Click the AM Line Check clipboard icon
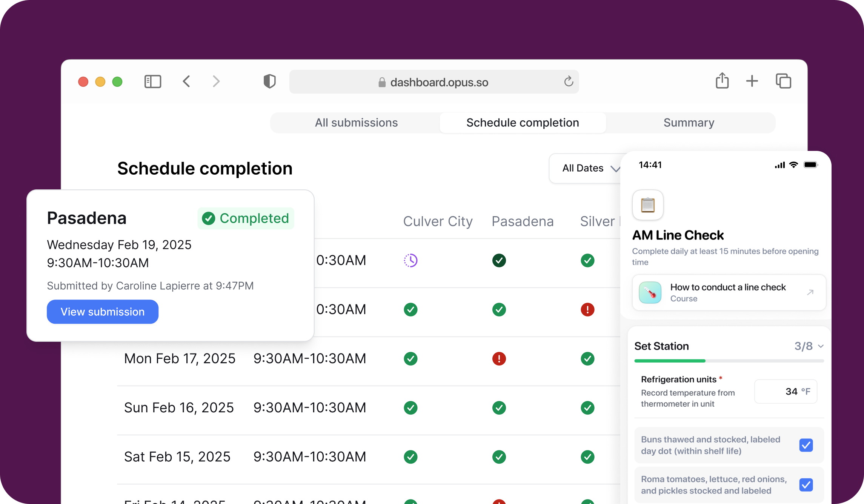 648,205
